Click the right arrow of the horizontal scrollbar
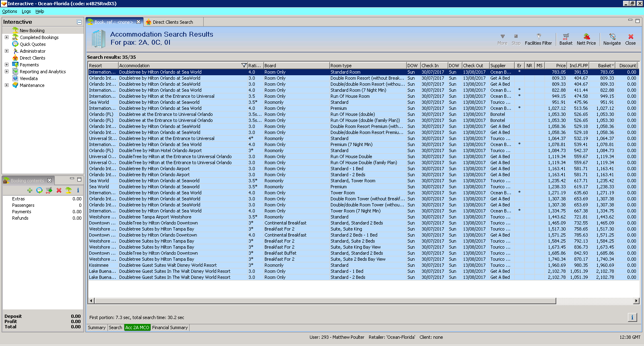 [x=636, y=301]
